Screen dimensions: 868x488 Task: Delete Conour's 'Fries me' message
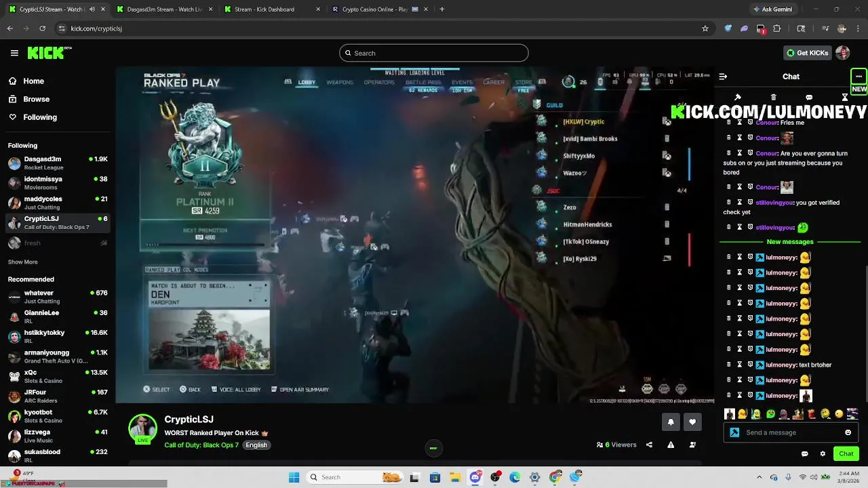coord(729,123)
